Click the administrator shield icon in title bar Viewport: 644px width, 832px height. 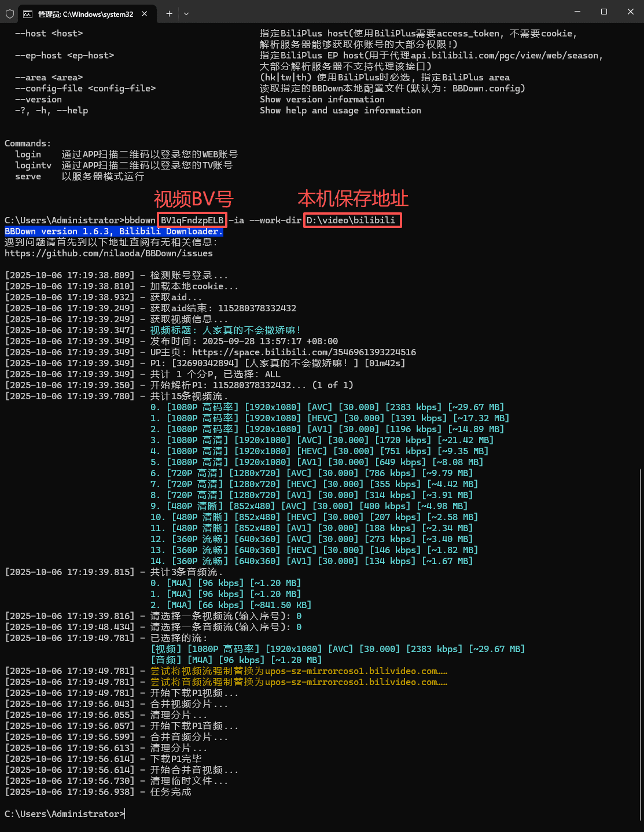9,13
